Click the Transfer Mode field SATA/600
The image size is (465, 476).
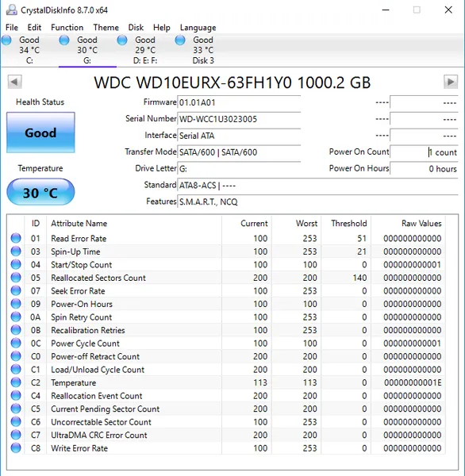239,152
